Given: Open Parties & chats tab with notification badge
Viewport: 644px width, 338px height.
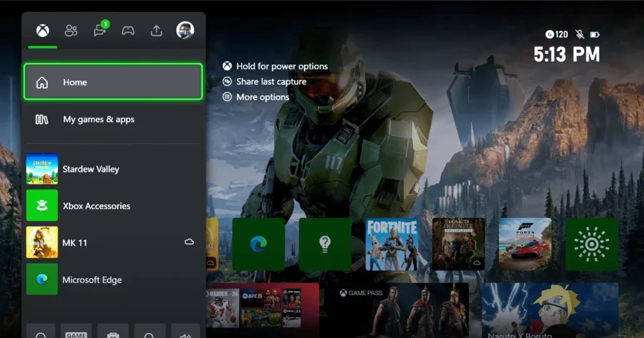Looking at the screenshot, I should click(x=100, y=30).
